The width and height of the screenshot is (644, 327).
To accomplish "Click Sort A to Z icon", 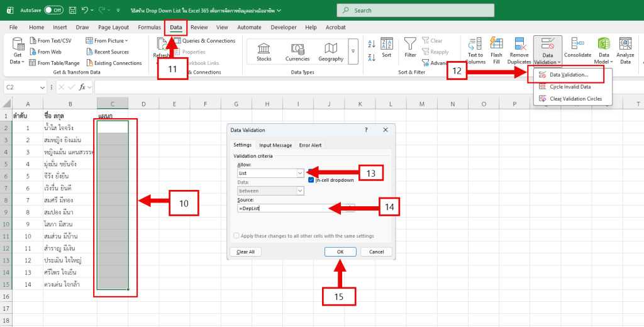I will click(x=372, y=45).
